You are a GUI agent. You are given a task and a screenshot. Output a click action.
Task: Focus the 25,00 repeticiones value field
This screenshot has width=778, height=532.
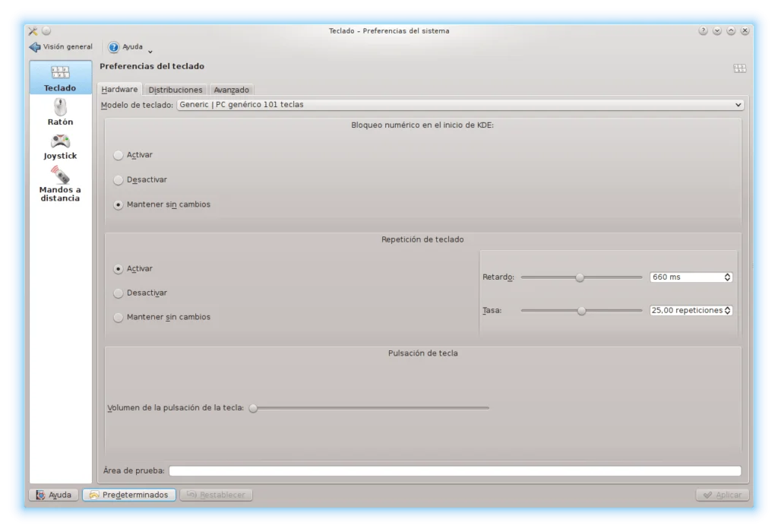(x=687, y=311)
